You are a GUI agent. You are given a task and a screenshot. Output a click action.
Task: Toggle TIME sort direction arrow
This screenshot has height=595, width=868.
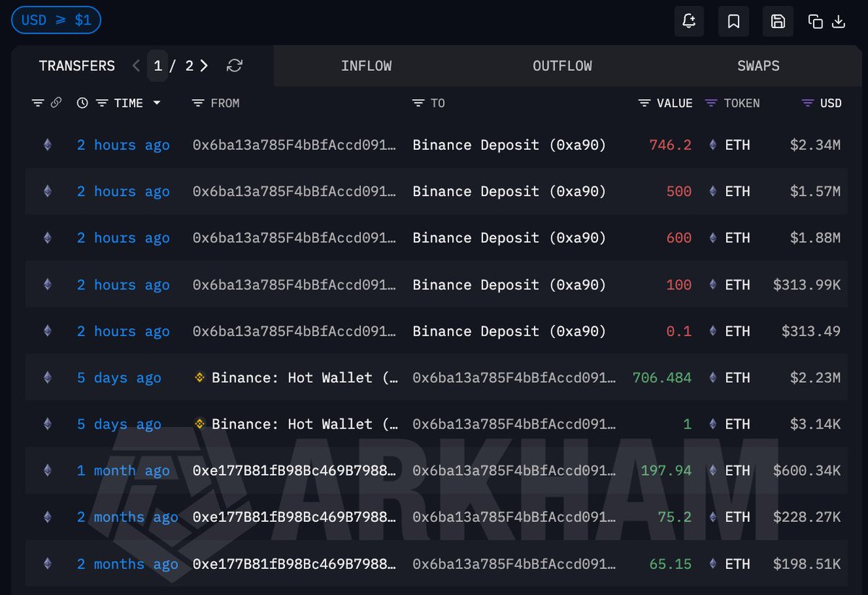(157, 104)
